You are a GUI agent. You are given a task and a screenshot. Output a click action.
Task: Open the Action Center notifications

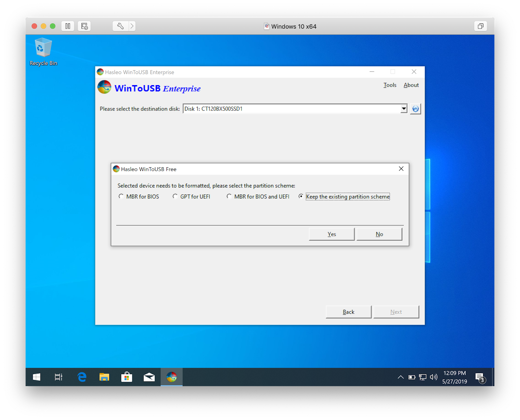pyautogui.click(x=480, y=378)
